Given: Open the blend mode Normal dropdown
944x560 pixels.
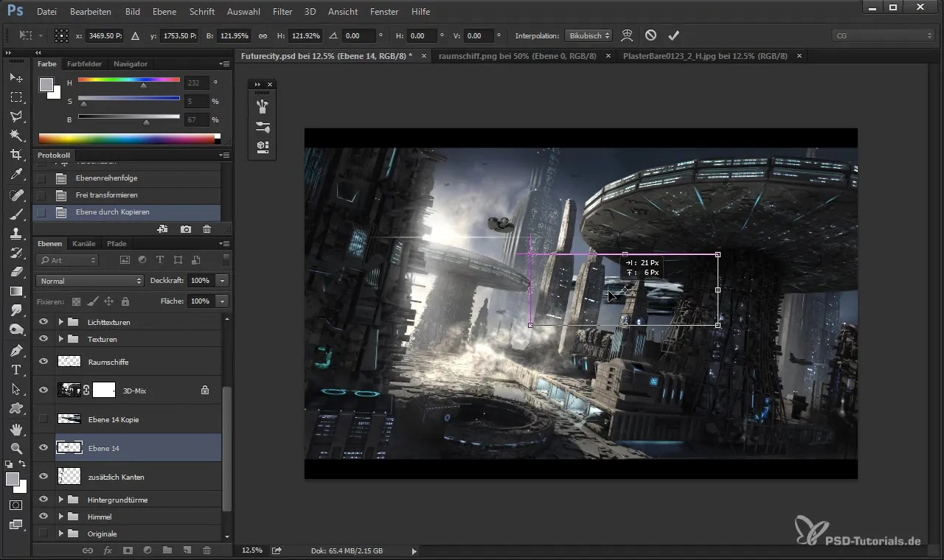Looking at the screenshot, I should tap(89, 281).
